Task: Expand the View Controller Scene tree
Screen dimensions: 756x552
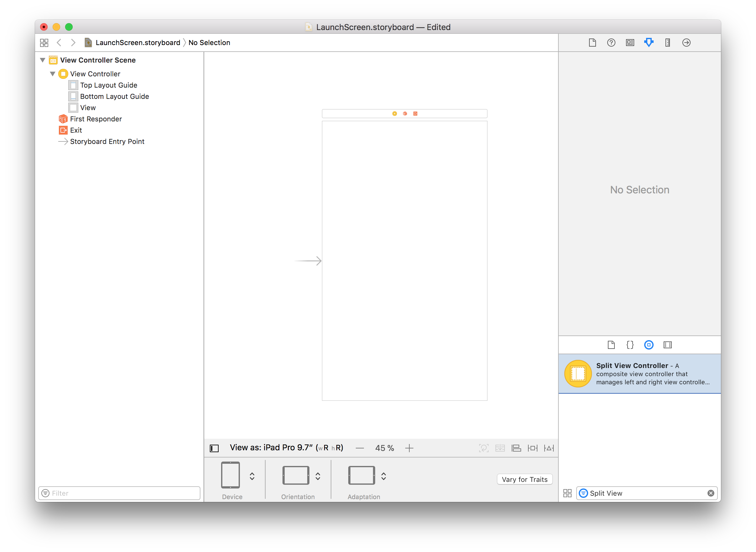Action: (44, 60)
